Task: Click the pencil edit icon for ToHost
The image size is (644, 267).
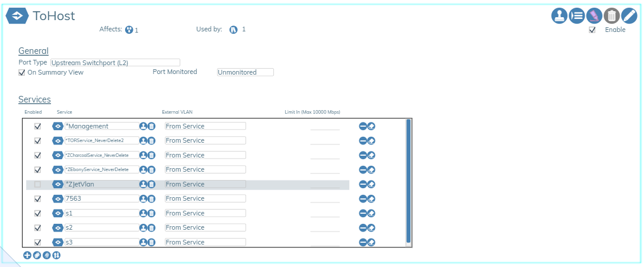Action: (x=629, y=16)
